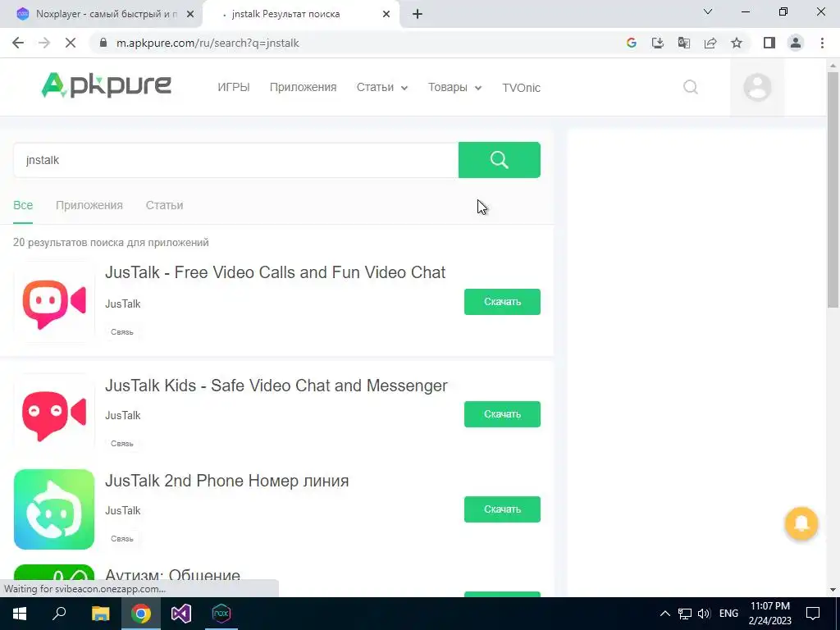Click the orange notification bell button

801,523
